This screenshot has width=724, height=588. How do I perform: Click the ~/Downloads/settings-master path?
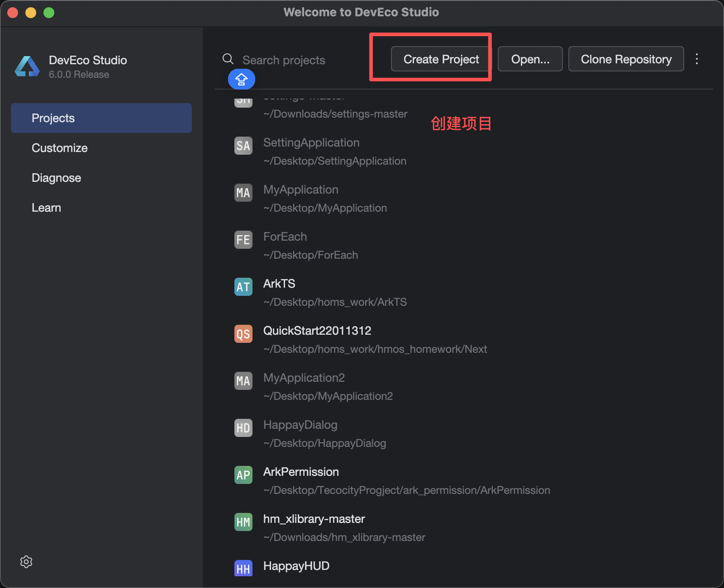click(335, 114)
